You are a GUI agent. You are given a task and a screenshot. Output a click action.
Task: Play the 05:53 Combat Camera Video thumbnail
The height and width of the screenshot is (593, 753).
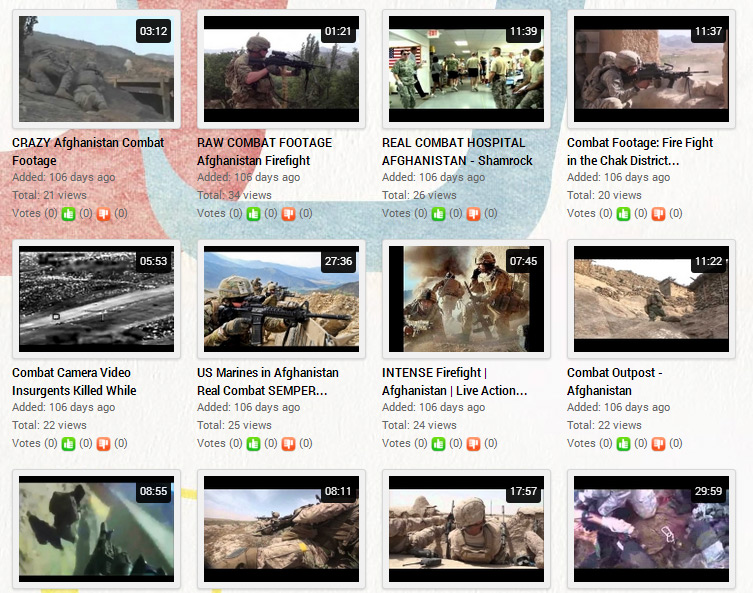pyautogui.click(x=97, y=299)
